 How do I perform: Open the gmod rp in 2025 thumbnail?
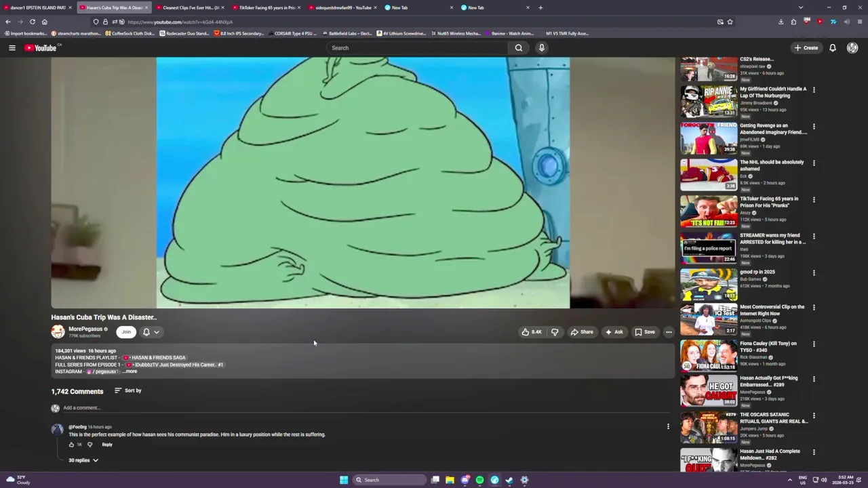(709, 285)
